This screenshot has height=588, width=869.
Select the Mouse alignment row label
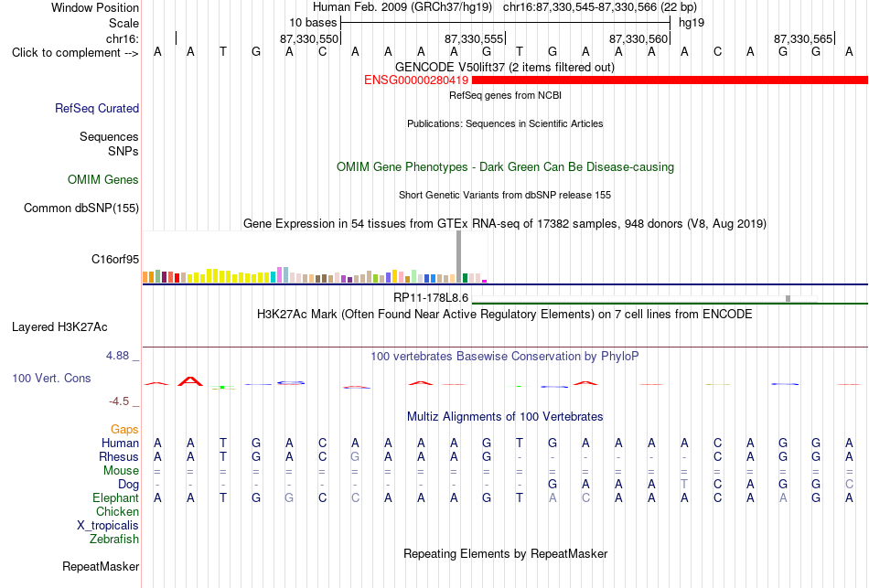121,470
